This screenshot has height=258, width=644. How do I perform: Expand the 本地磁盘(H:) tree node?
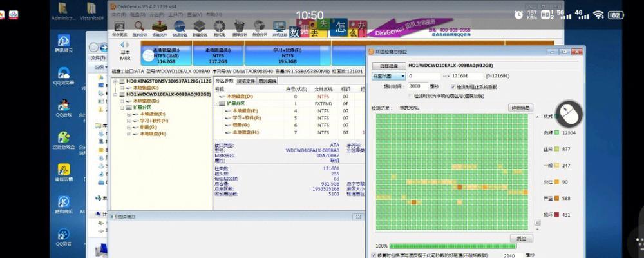(x=129, y=134)
